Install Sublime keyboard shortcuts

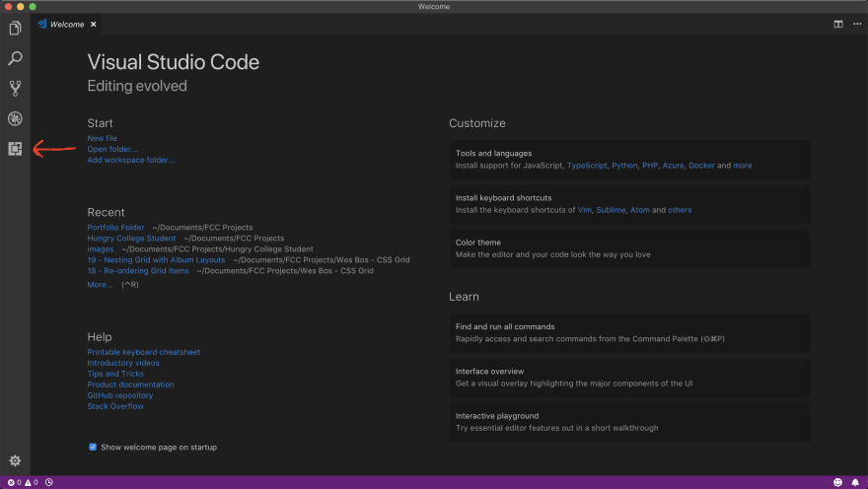[x=611, y=210]
